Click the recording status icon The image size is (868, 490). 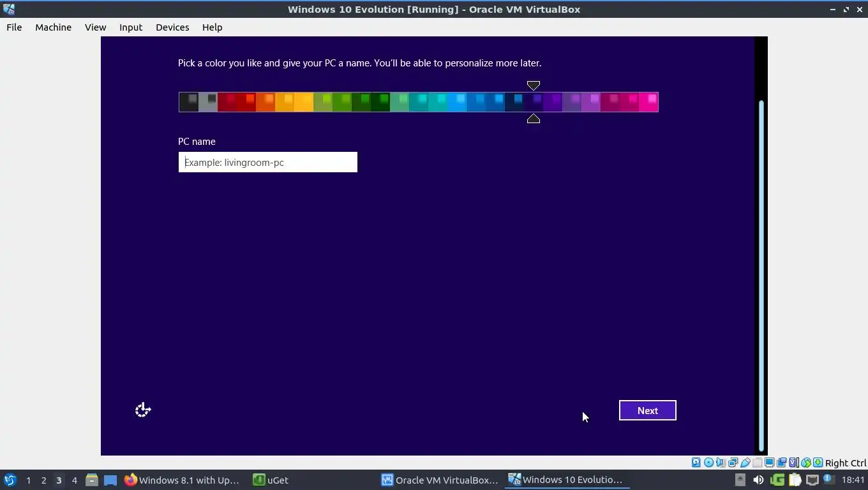781,463
